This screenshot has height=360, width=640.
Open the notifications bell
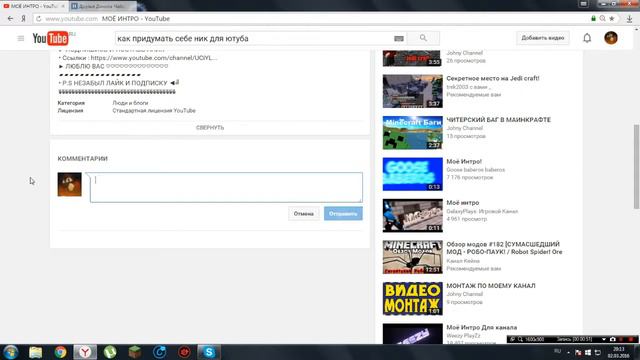coord(587,38)
